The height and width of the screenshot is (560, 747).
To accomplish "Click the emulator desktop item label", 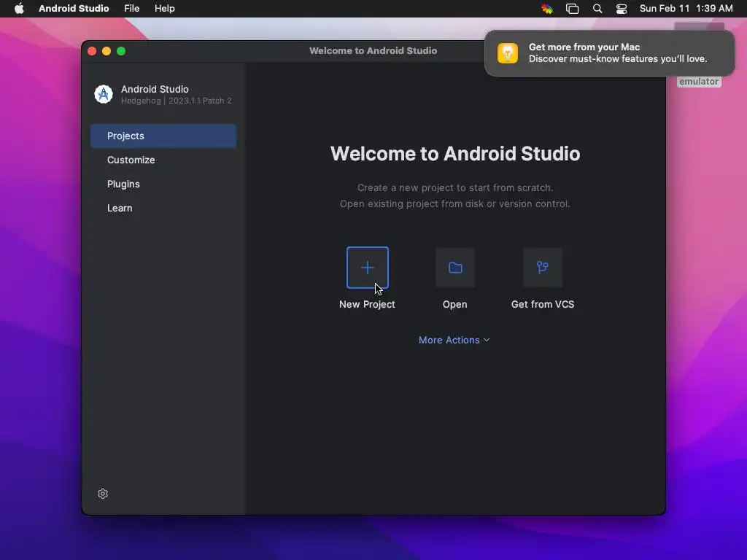I will (x=699, y=82).
